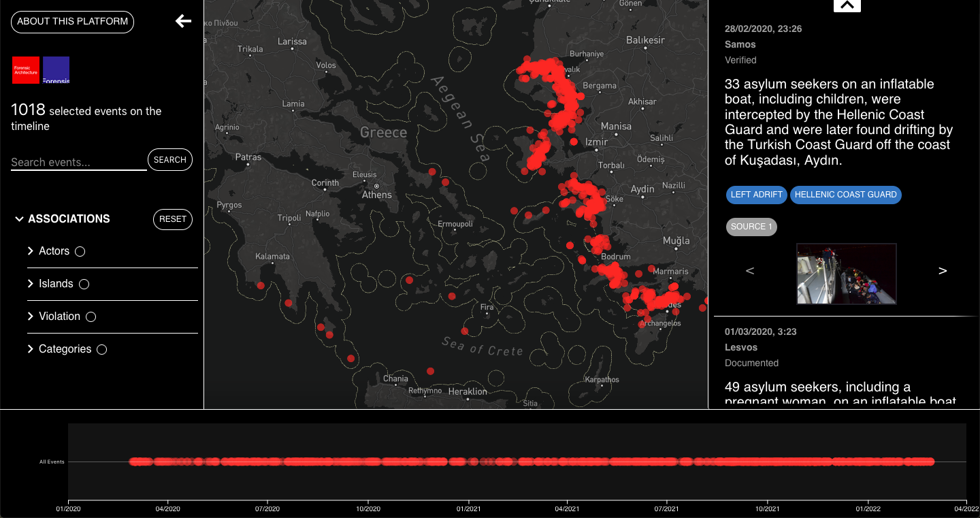
Task: Select the Hellenic Coast Guard tag
Action: [845, 195]
